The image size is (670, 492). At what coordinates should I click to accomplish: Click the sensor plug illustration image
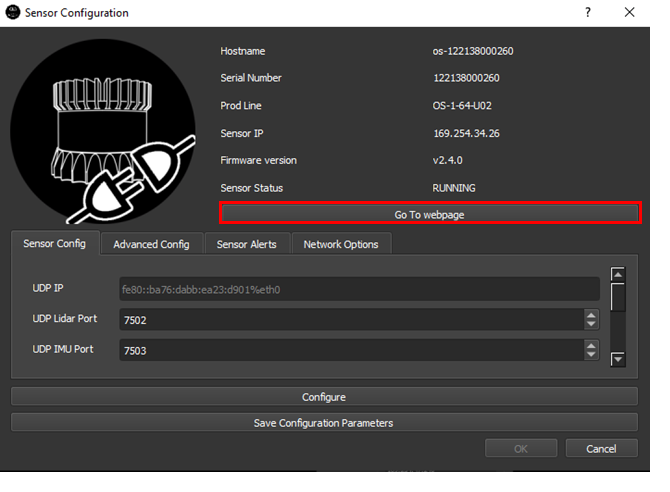(109, 130)
